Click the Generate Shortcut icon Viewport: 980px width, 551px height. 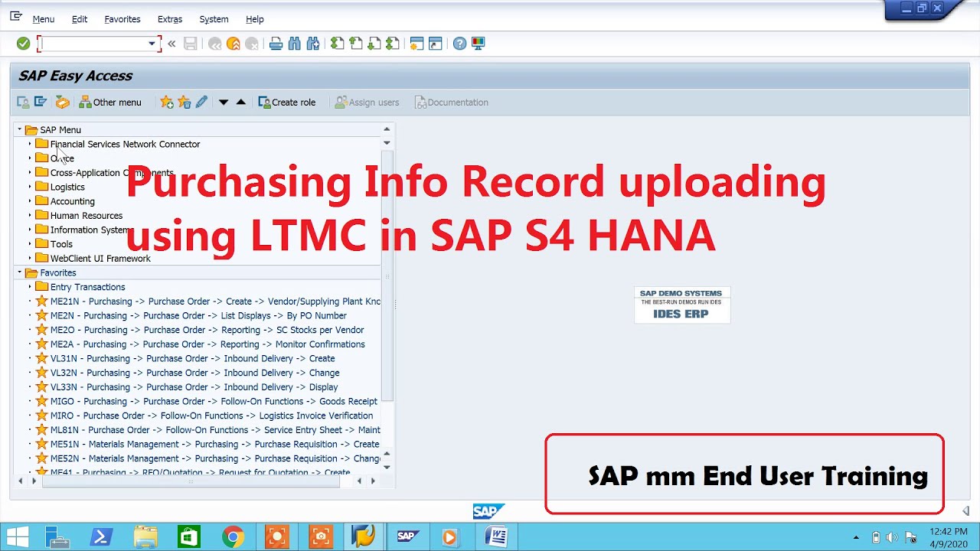click(436, 44)
